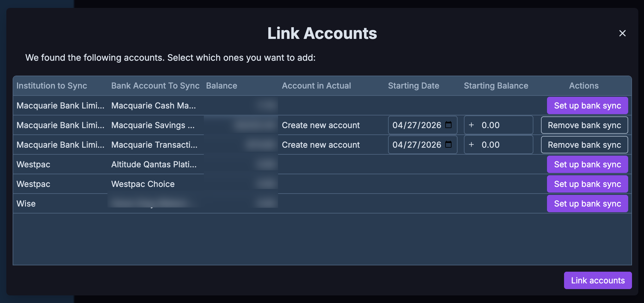Click 'Create new account' in Macquarie Transaction row
644x303 pixels.
[321, 145]
